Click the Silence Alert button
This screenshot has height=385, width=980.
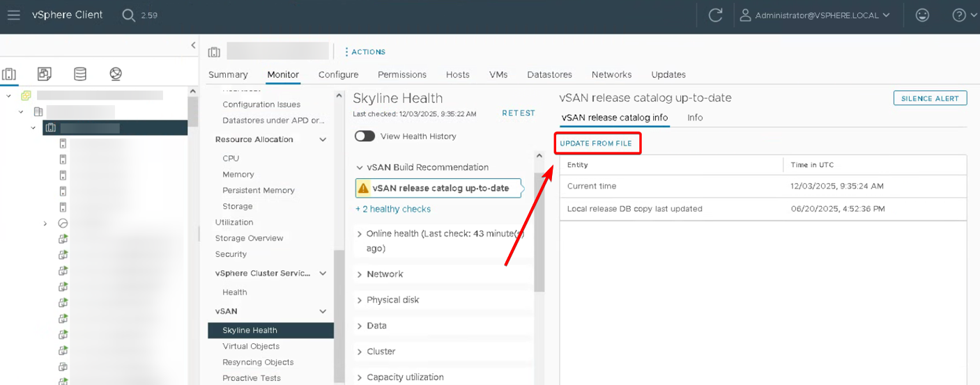(x=930, y=98)
